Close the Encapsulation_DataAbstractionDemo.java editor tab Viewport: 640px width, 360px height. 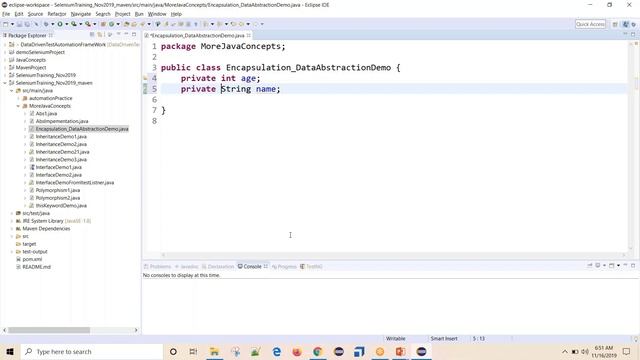click(x=249, y=36)
